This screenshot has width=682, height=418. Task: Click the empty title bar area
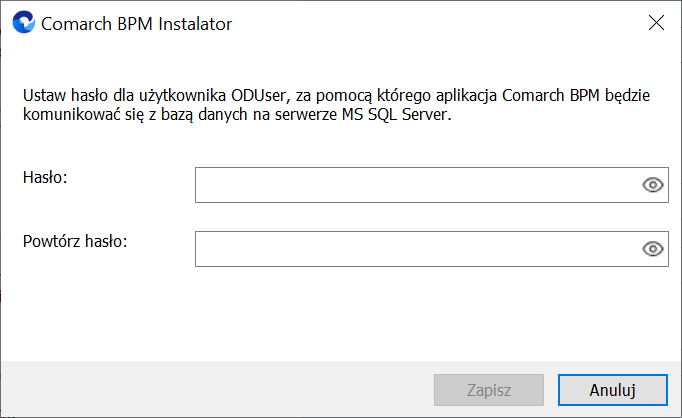pos(435,23)
